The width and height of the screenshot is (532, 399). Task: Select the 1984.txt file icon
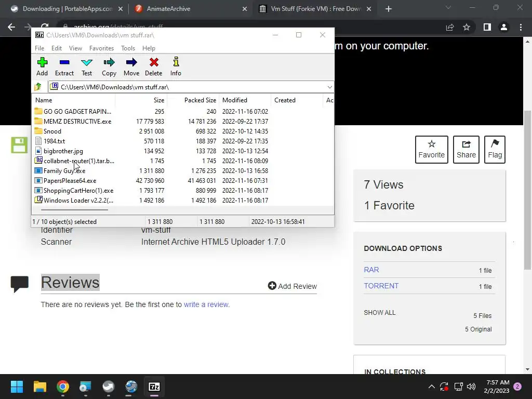click(x=38, y=141)
